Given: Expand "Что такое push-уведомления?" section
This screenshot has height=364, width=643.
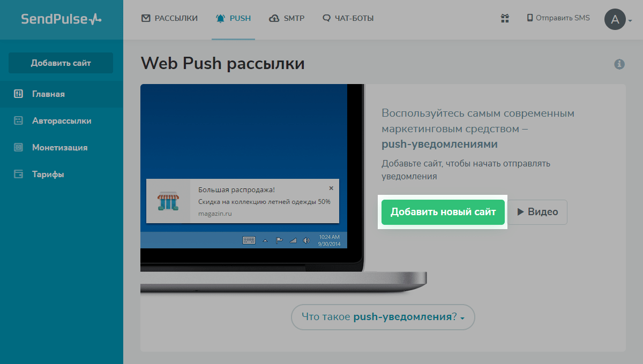Looking at the screenshot, I should (x=383, y=317).
